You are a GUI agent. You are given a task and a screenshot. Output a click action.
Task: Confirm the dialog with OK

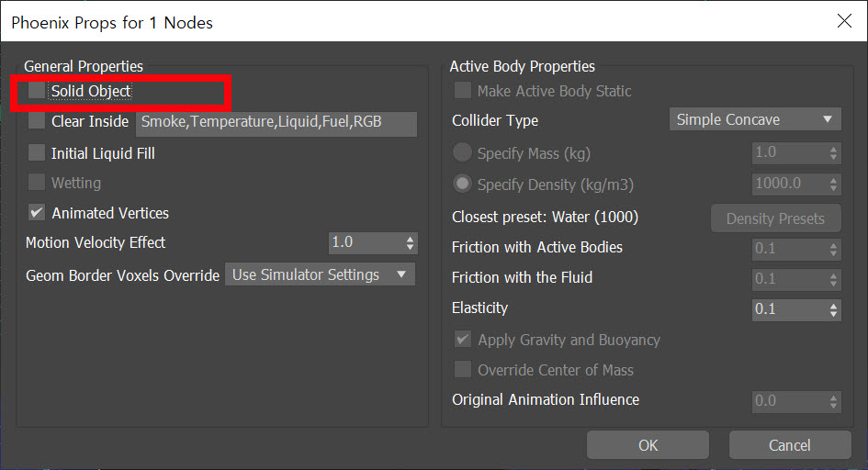648,445
